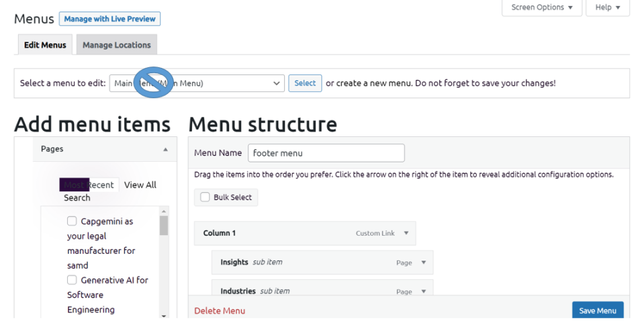644x329 pixels.
Task: Open the Screen Options dropdown
Action: pyautogui.click(x=542, y=7)
